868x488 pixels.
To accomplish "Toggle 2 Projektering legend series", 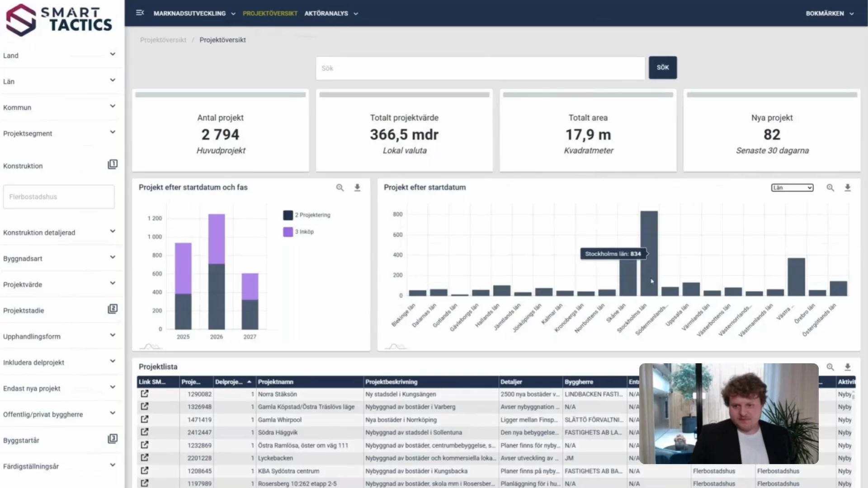I will coord(307,215).
